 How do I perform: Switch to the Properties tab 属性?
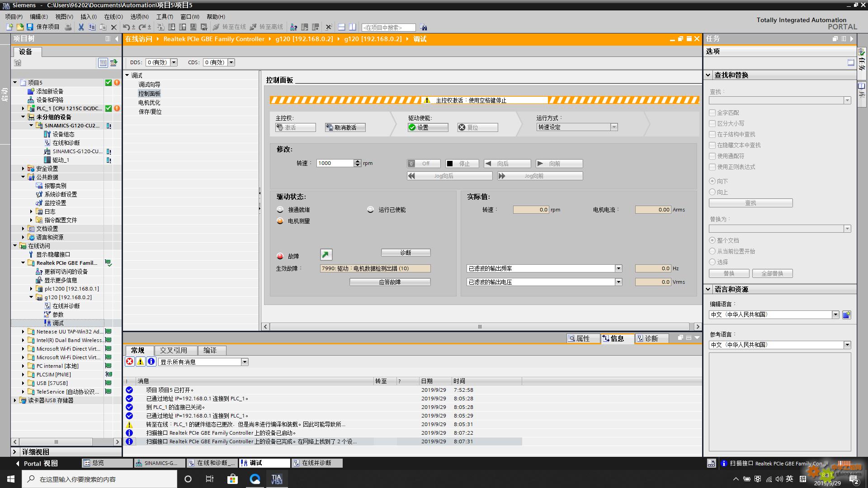(583, 338)
